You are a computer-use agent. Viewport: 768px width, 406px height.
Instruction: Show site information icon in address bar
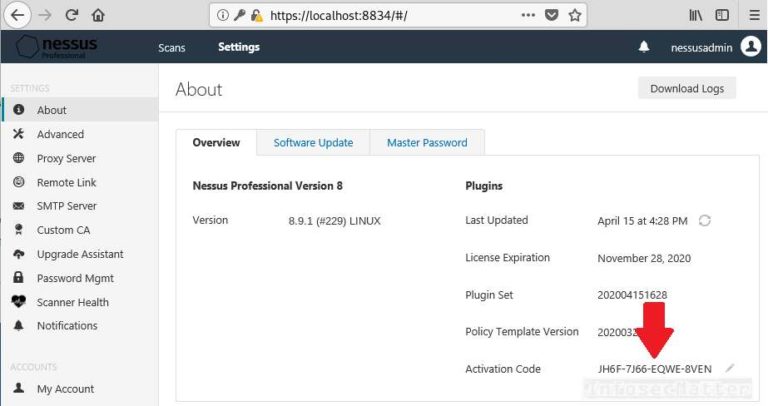click(x=223, y=15)
